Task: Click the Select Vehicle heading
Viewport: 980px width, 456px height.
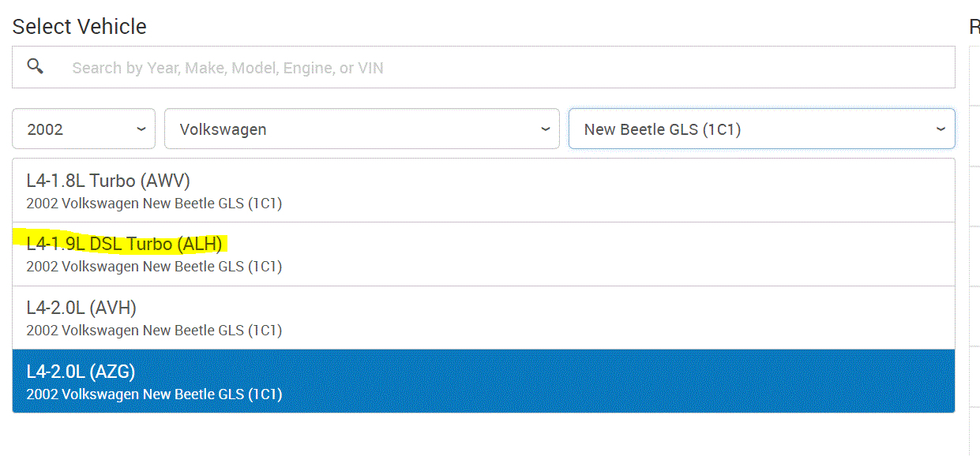Action: (x=80, y=27)
